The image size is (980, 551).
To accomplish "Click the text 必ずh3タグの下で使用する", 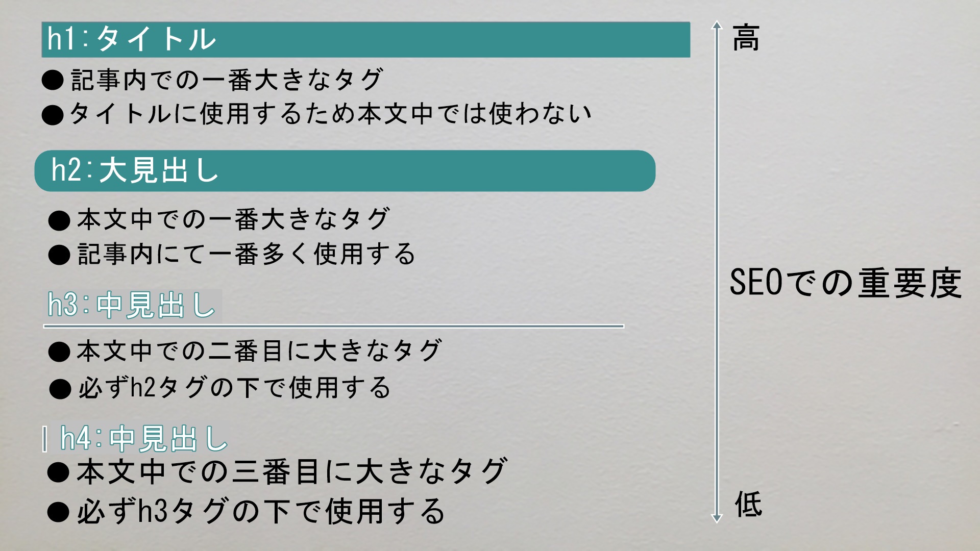I will point(261,511).
